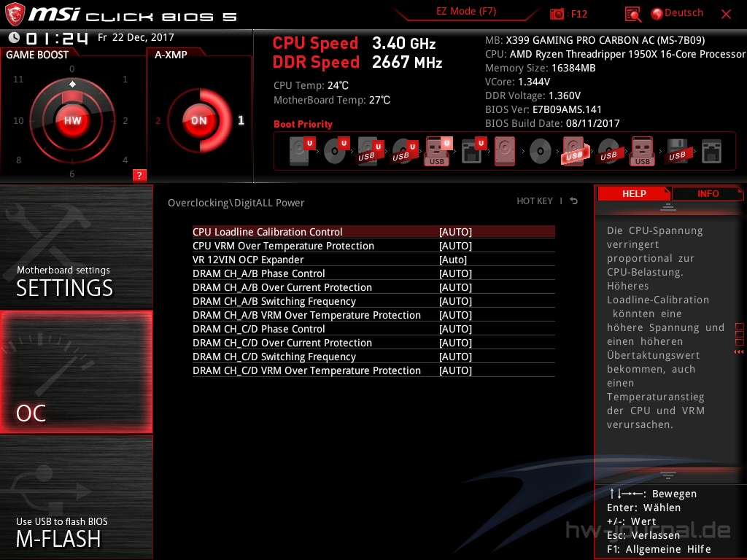Click the CPU Speed 3.40 GHz readout

[x=354, y=43]
